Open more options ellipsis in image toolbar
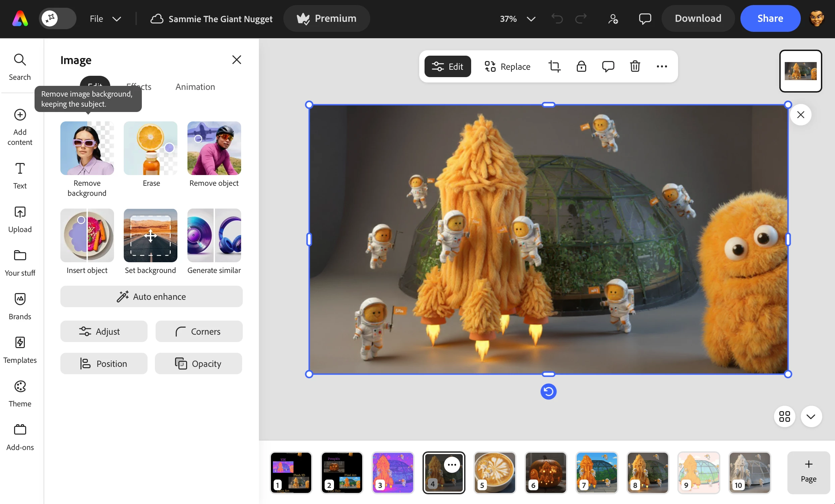Viewport: 835px width, 504px height. click(x=662, y=66)
